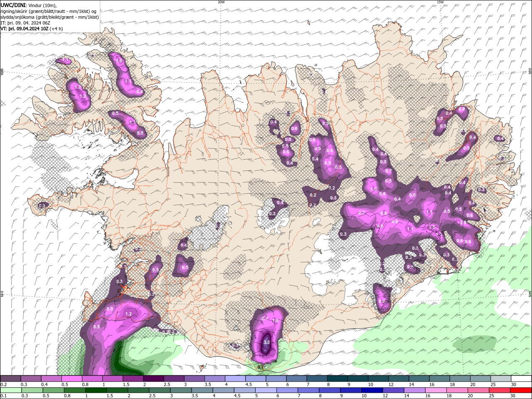532x399 pixels.
Task: Click snow legend swatch between 3 and 3.5
Action: [x=194, y=378]
